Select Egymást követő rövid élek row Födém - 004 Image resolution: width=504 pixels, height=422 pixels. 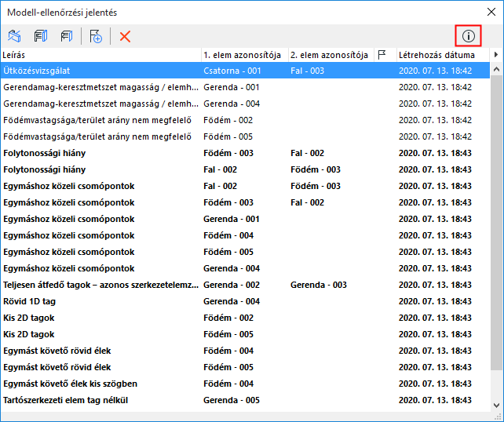pyautogui.click(x=245, y=351)
